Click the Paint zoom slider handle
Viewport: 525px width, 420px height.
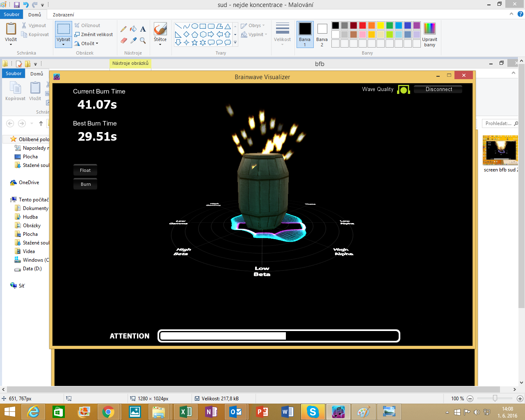click(495, 398)
